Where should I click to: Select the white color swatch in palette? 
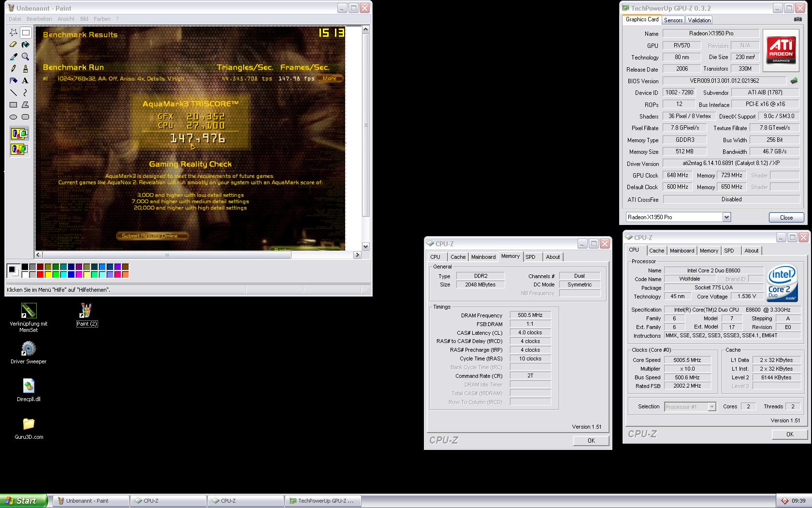(x=25, y=275)
